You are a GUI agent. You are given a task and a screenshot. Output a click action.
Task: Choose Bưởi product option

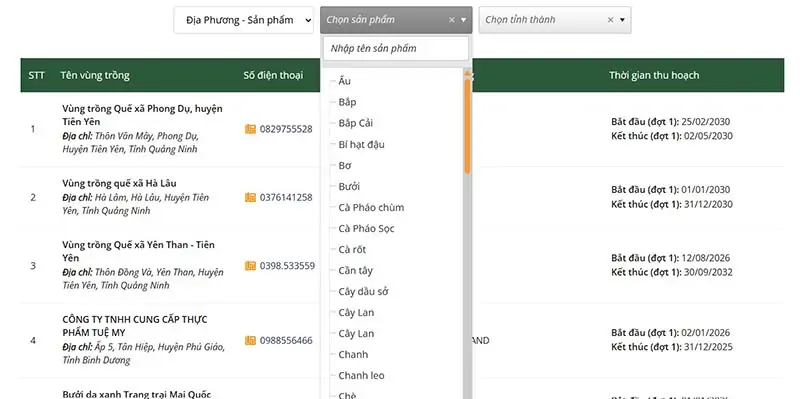click(349, 186)
